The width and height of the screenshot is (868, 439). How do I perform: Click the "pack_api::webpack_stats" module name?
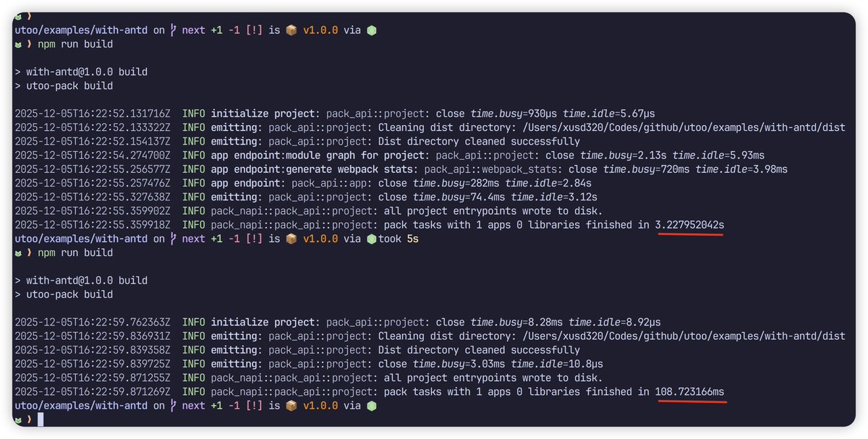[490, 169]
